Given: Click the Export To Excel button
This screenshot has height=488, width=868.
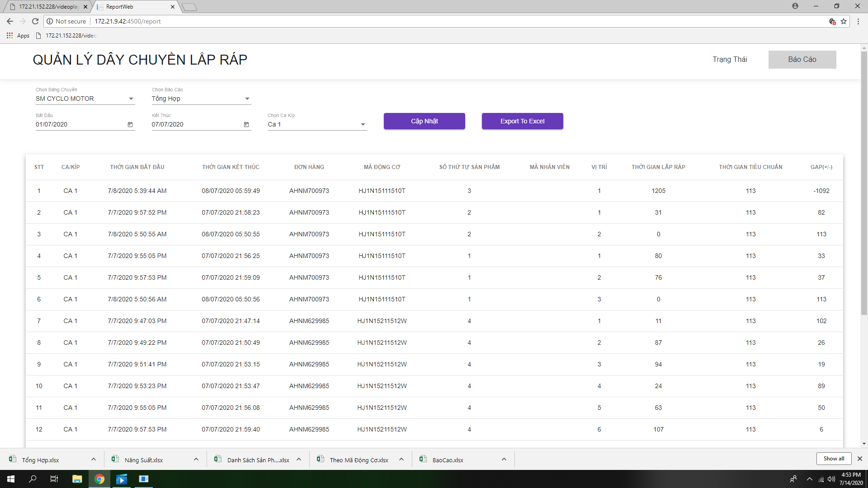Looking at the screenshot, I should 522,121.
